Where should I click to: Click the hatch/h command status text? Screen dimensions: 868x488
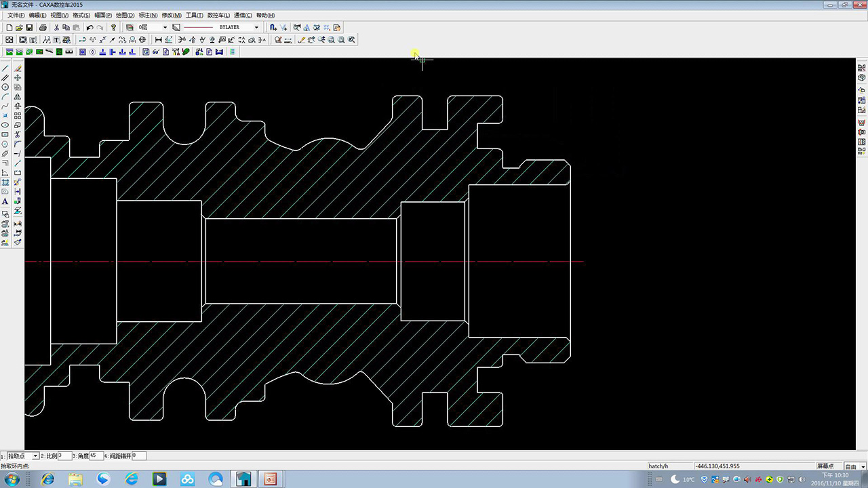pyautogui.click(x=658, y=466)
